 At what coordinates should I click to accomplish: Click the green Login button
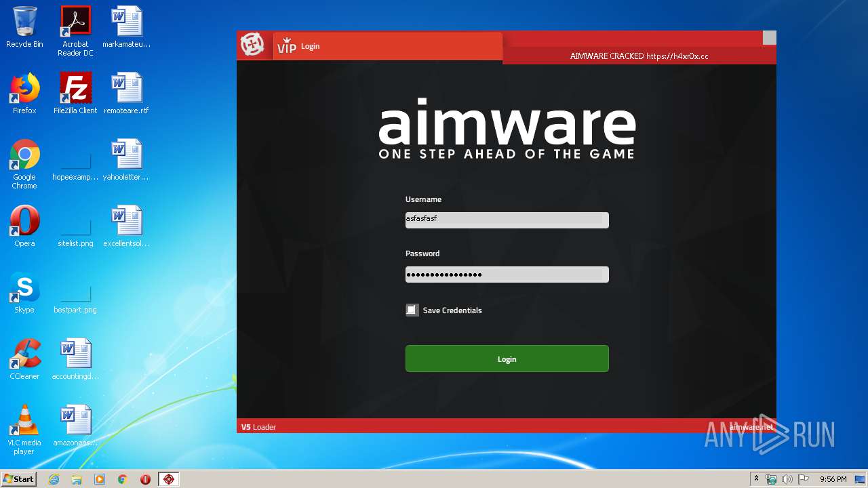point(507,359)
